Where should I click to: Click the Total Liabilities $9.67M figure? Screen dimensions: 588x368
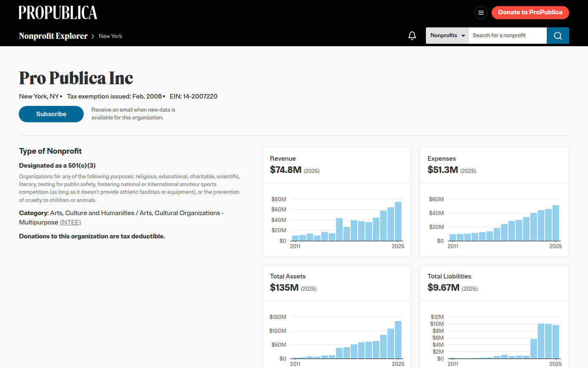pos(443,287)
